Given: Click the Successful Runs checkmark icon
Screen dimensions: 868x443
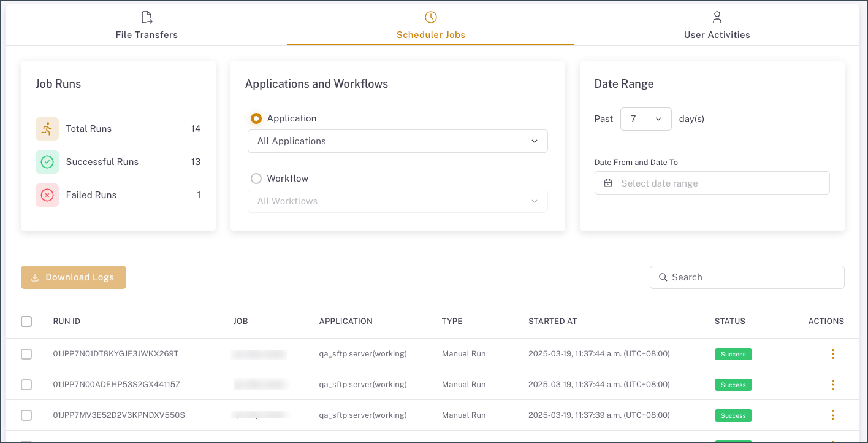Looking at the screenshot, I should (47, 162).
